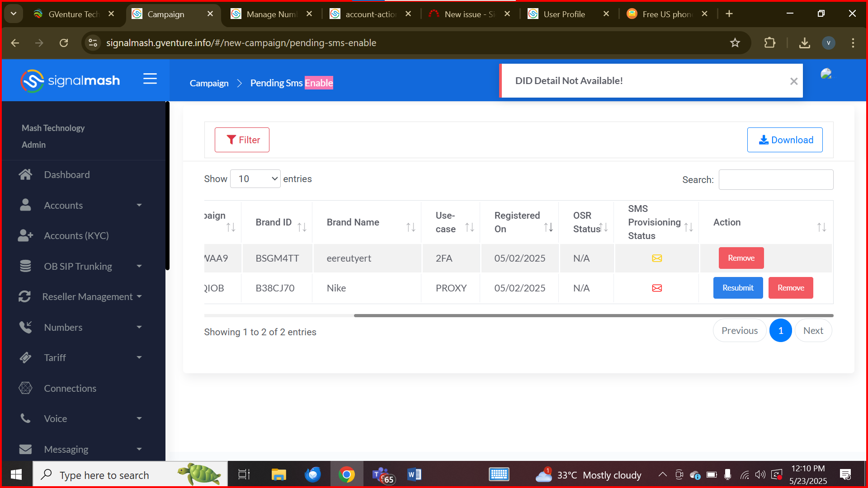Switch to the Manage Numbers browser tab
868x488 pixels.
(271, 14)
